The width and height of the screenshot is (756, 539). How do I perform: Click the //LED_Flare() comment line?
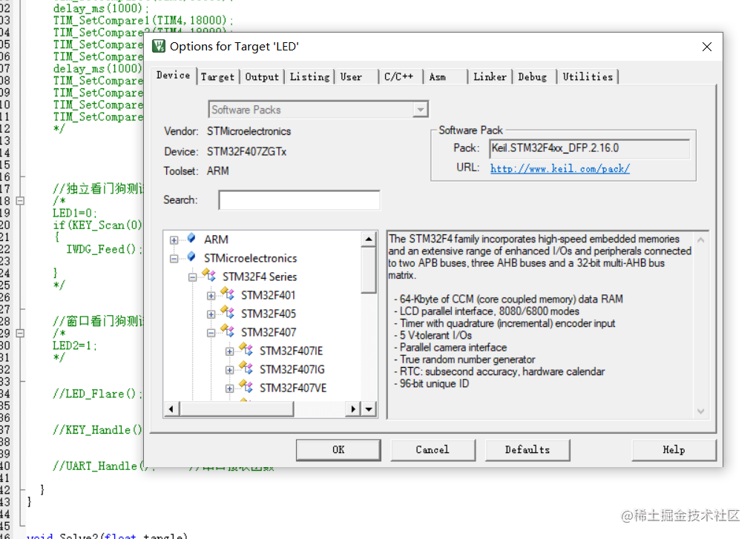tap(97, 394)
